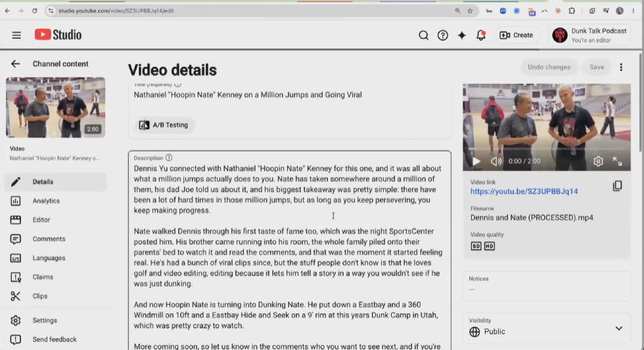Image resolution: width=644 pixels, height=350 pixels.
Task: Copy the video link with the copy icon
Action: coord(617,186)
